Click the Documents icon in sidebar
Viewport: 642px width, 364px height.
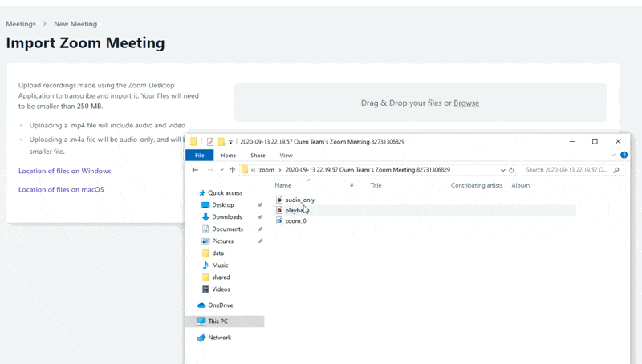pos(205,229)
